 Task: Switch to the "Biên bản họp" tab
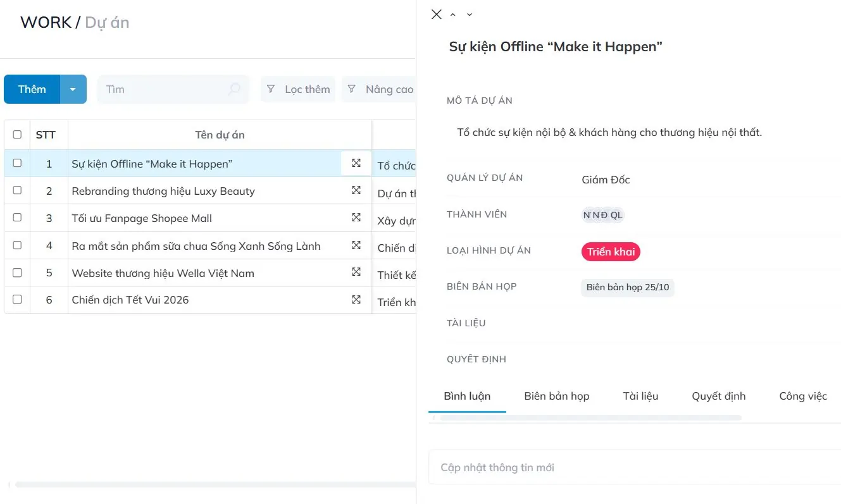(556, 396)
